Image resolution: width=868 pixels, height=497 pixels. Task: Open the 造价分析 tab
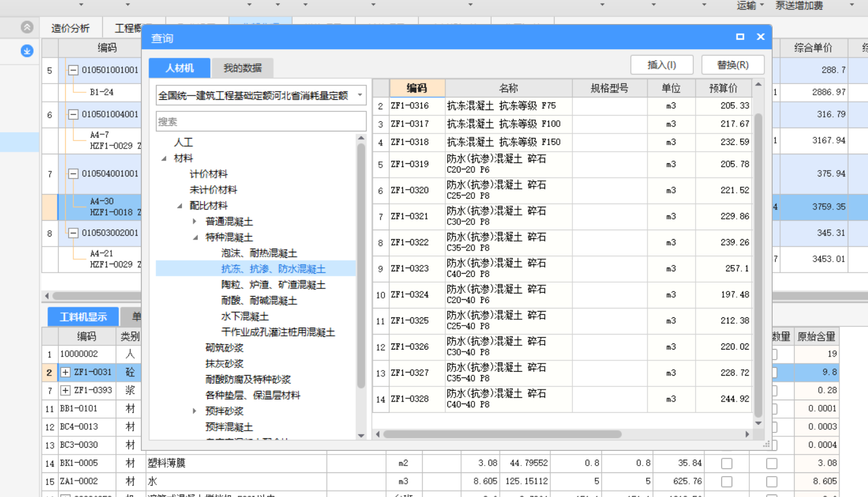coord(70,28)
